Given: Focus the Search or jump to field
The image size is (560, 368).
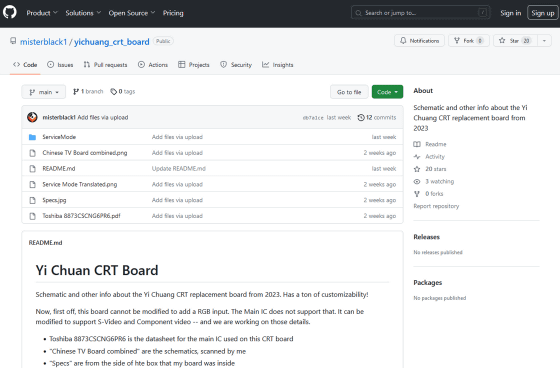Looking at the screenshot, I should (420, 13).
